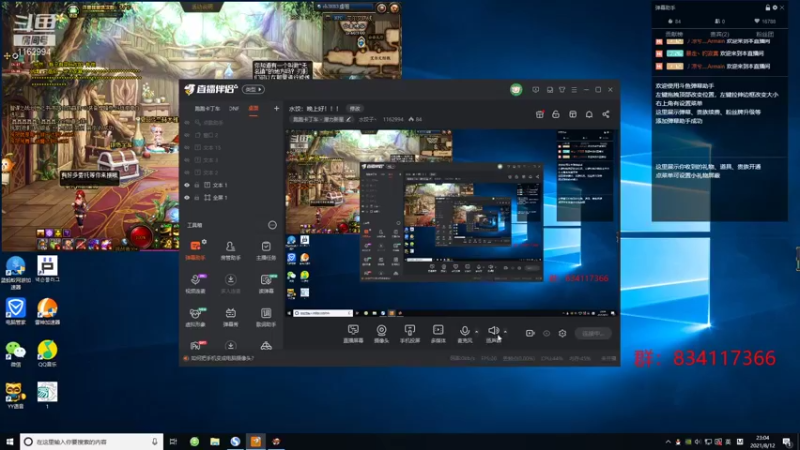Open the notification bell above the preview
The height and width of the screenshot is (450, 800).
point(589,114)
